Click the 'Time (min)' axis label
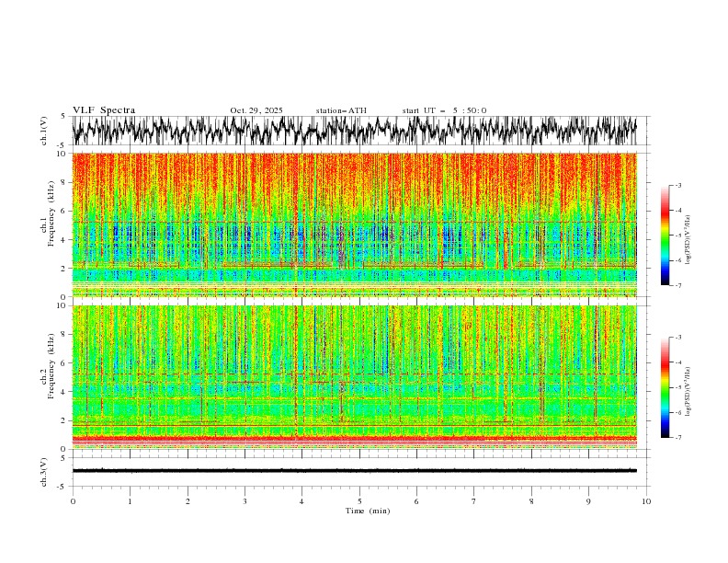This screenshot has height=563, width=728. click(368, 511)
